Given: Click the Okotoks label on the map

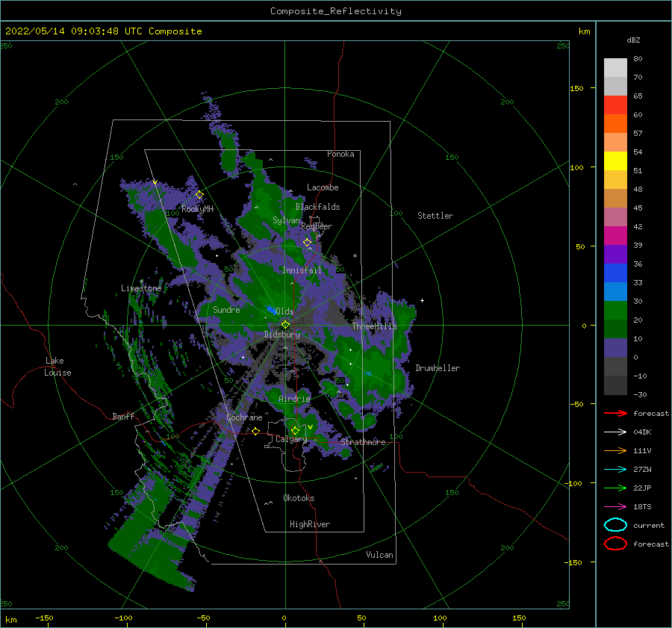Looking at the screenshot, I should point(299,498).
